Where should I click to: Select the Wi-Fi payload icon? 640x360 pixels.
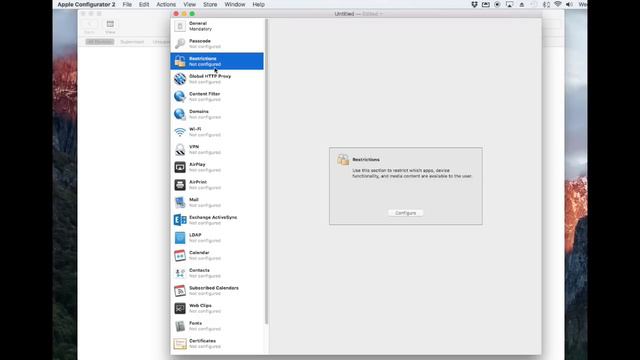click(180, 132)
